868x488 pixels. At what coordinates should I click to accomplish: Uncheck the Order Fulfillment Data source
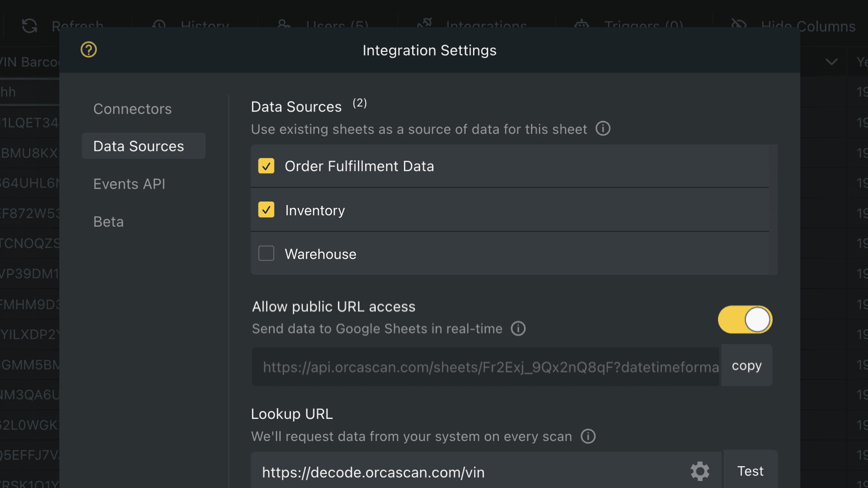[x=266, y=166]
